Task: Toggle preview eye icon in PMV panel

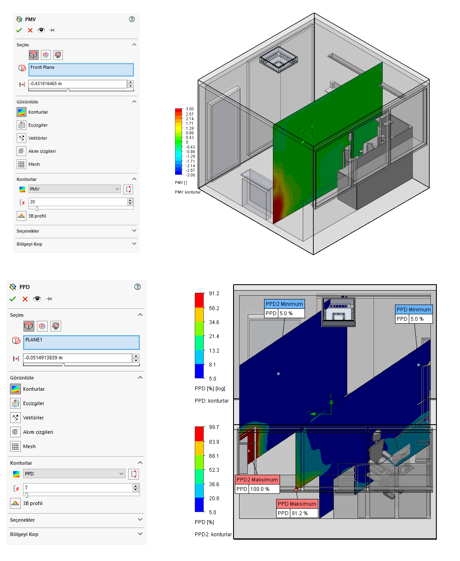Action: (x=41, y=30)
